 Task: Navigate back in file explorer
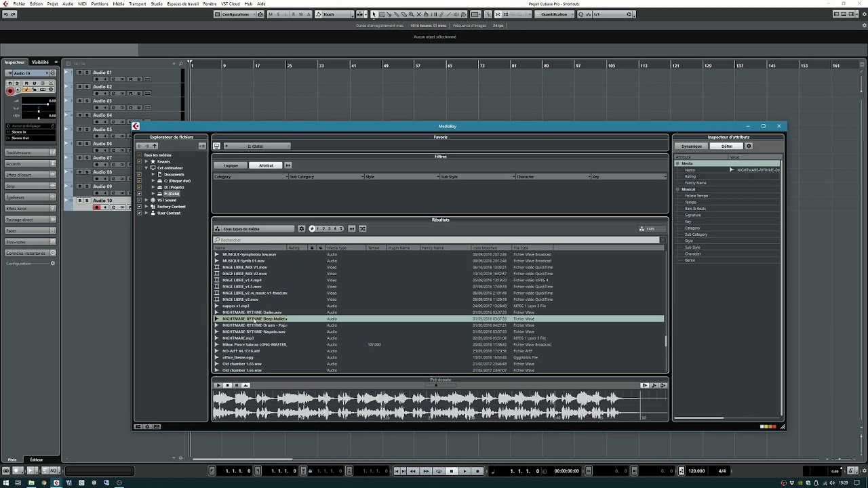(x=140, y=146)
